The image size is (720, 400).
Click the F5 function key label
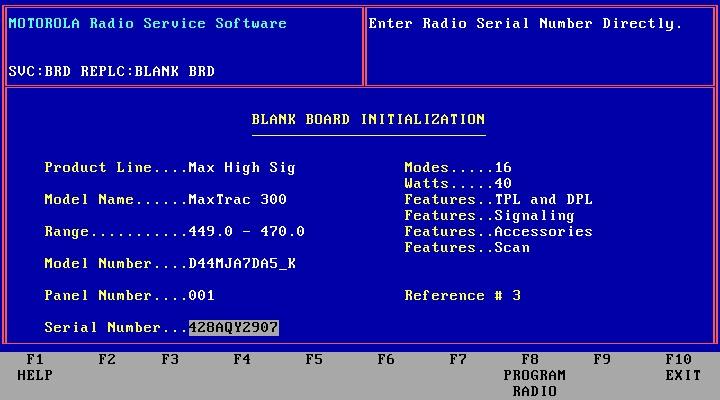(314, 359)
